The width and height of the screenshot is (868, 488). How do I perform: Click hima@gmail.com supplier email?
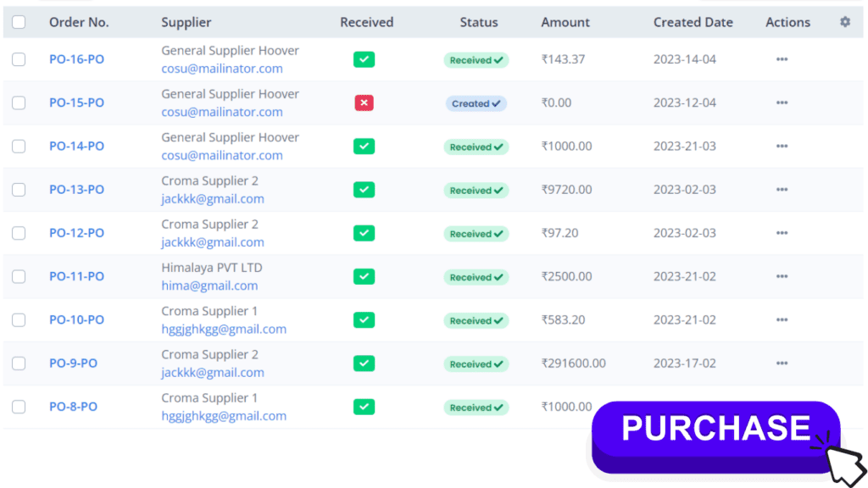coord(209,286)
